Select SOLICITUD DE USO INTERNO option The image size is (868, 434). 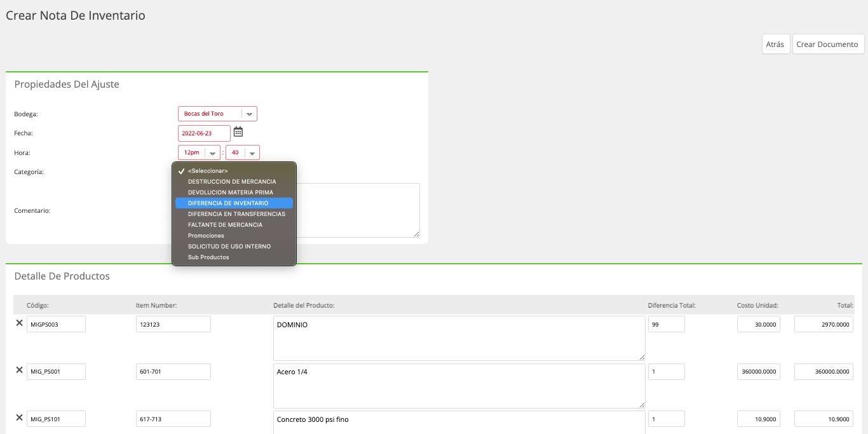coord(234,247)
